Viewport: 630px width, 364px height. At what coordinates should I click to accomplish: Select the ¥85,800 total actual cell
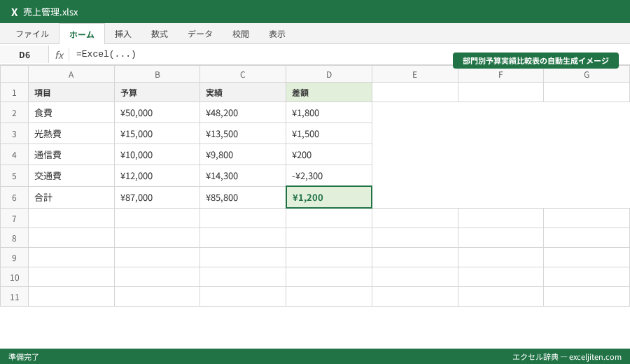[243, 197]
